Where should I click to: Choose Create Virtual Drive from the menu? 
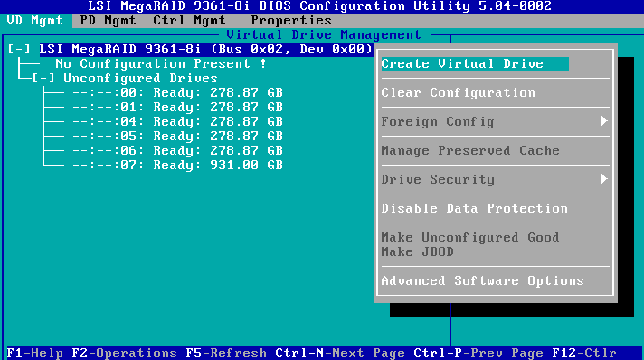click(475, 63)
